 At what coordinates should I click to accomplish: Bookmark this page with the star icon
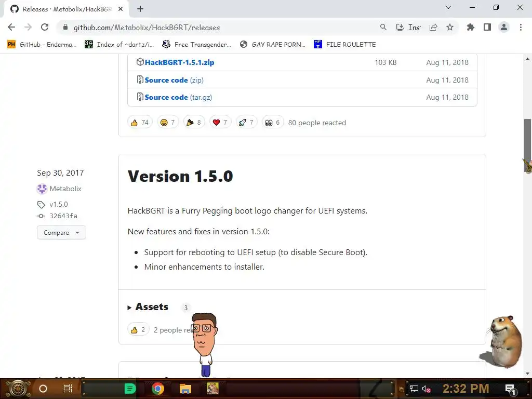(450, 27)
